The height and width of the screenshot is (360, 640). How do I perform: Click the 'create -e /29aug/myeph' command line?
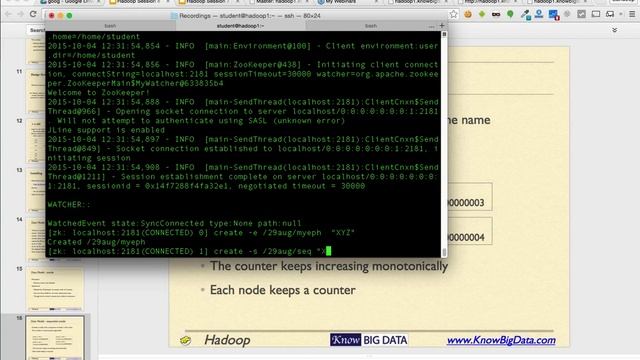201,233
